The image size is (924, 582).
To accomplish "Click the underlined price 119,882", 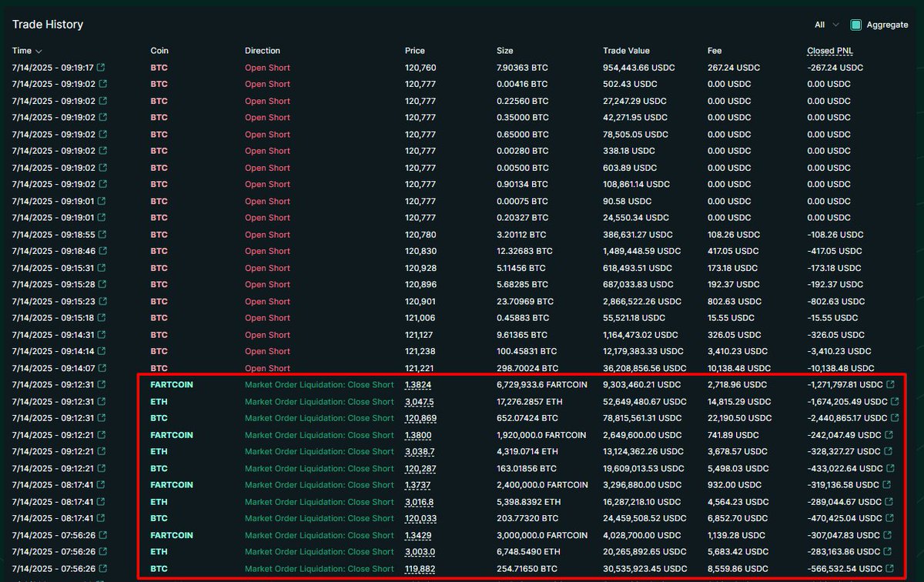I will pos(420,568).
